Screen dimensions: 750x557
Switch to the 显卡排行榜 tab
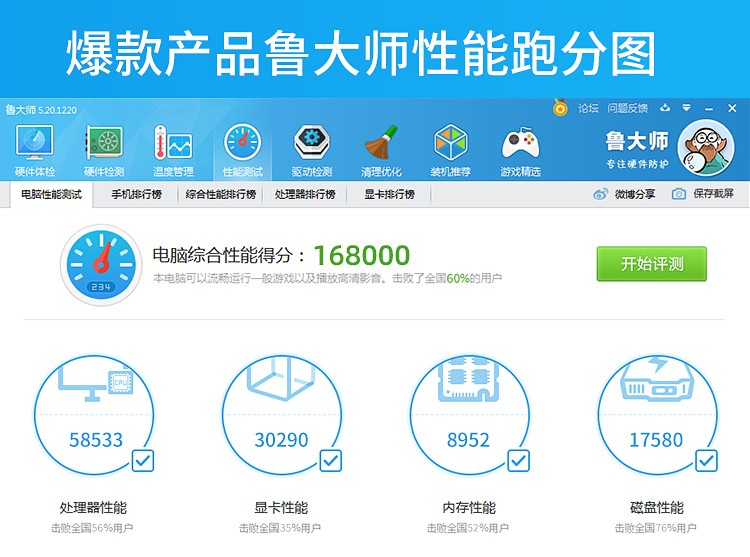389,195
